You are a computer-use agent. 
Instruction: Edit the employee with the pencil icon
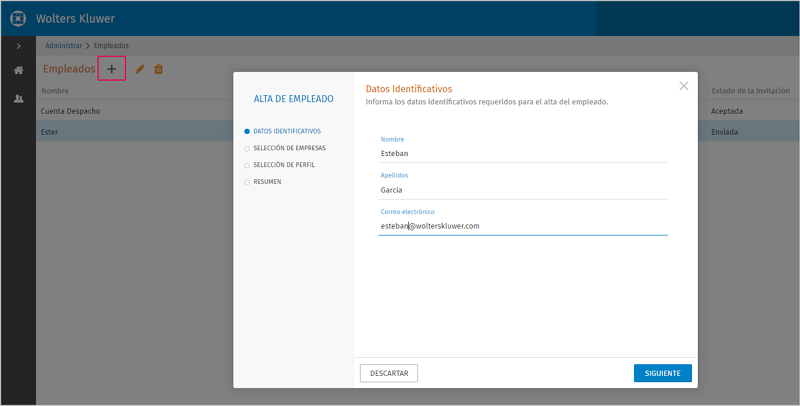tap(140, 69)
